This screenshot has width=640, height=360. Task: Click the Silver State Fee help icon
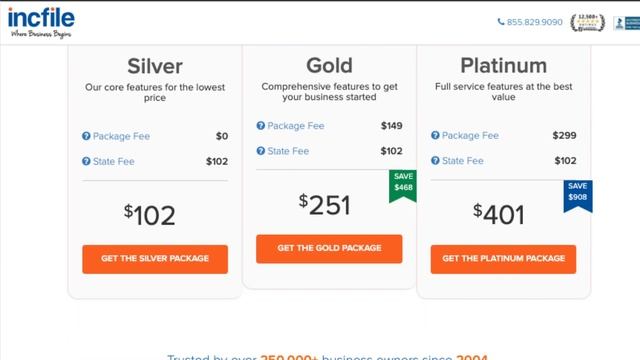[x=86, y=162]
